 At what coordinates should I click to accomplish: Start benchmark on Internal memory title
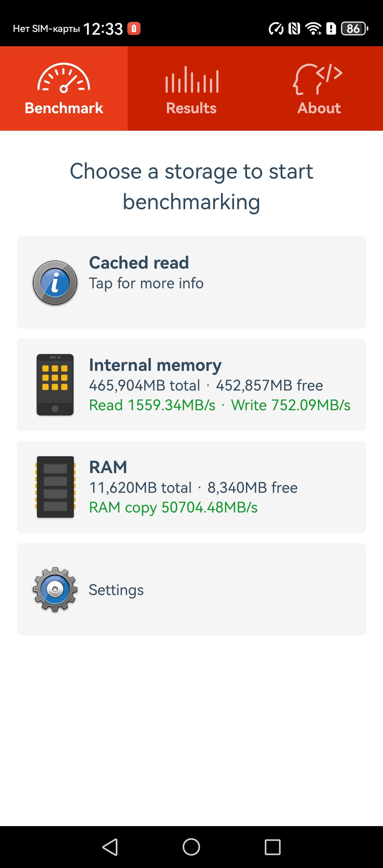click(155, 365)
